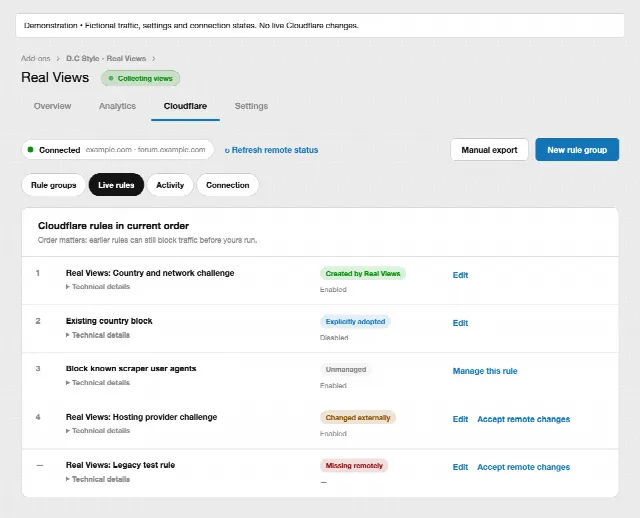Accept remote changes for Hosting provider challenge
This screenshot has width=640, height=518.
tap(524, 419)
